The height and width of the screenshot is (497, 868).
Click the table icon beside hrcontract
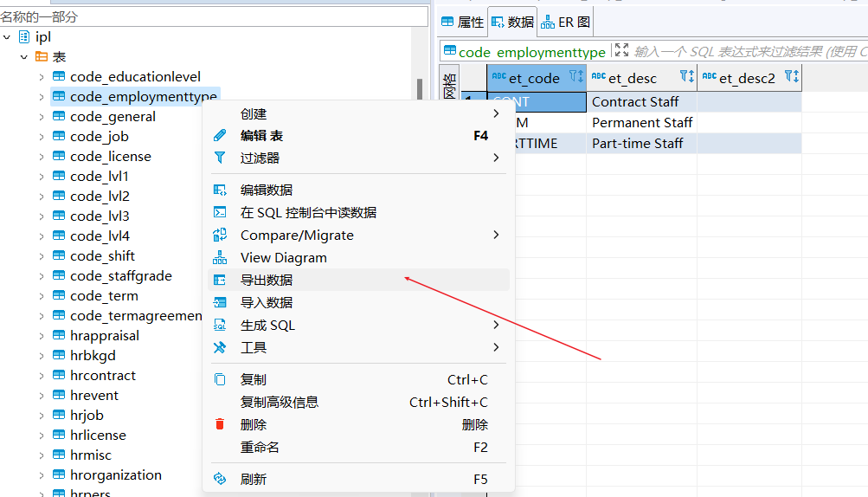[x=59, y=375]
